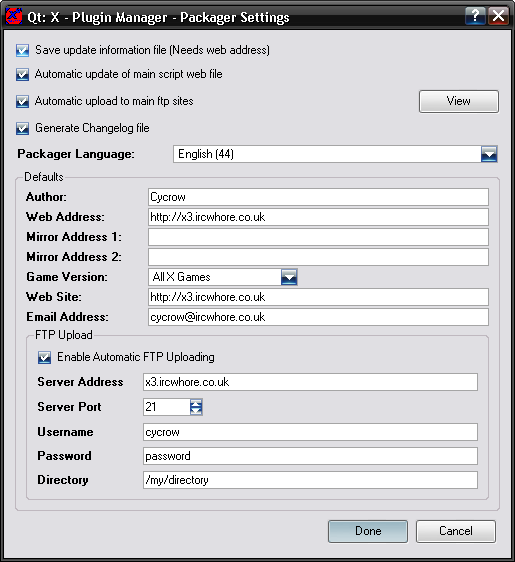Screen dimensions: 515x562
Task: Click the Directory field containing /my/directory
Action: [310, 480]
